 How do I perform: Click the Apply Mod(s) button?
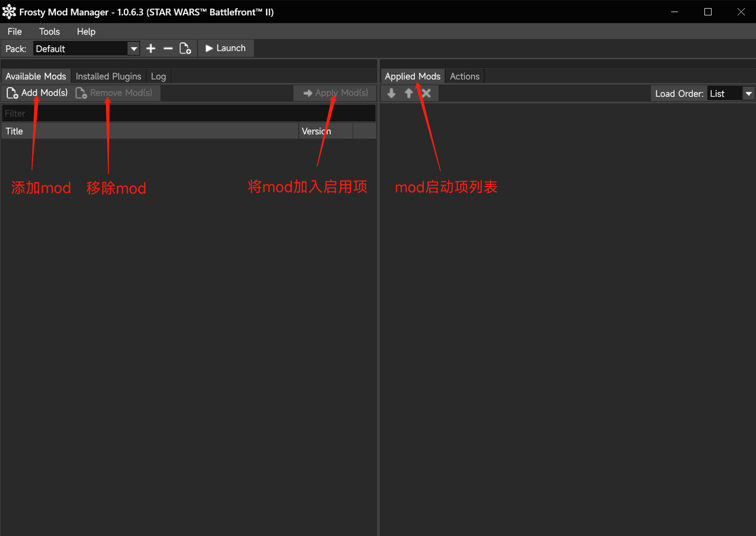pyautogui.click(x=336, y=93)
